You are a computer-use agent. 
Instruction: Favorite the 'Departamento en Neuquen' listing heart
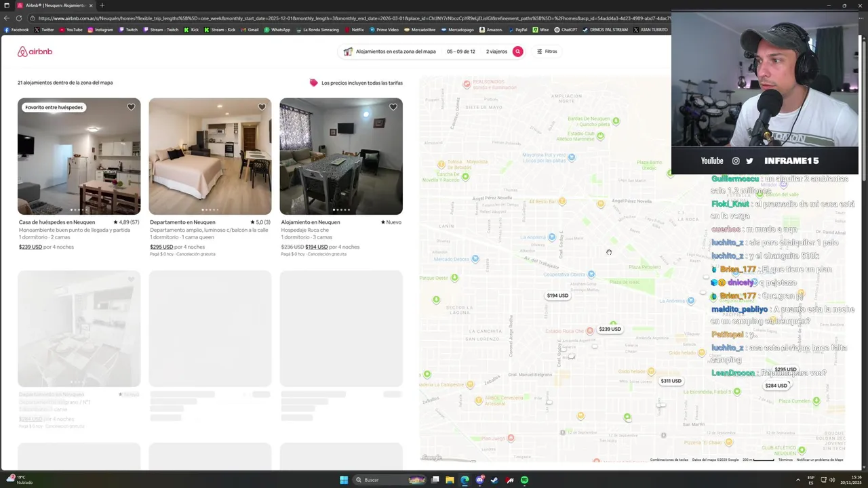pyautogui.click(x=262, y=107)
